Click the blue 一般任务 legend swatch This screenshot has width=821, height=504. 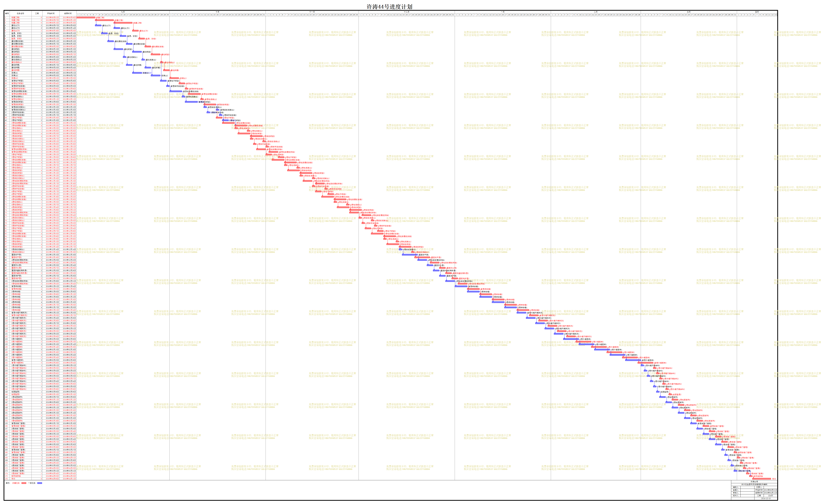40,483
